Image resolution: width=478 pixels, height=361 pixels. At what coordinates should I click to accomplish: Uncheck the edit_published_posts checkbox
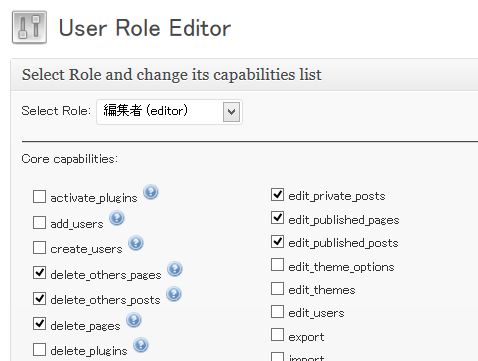tap(277, 242)
